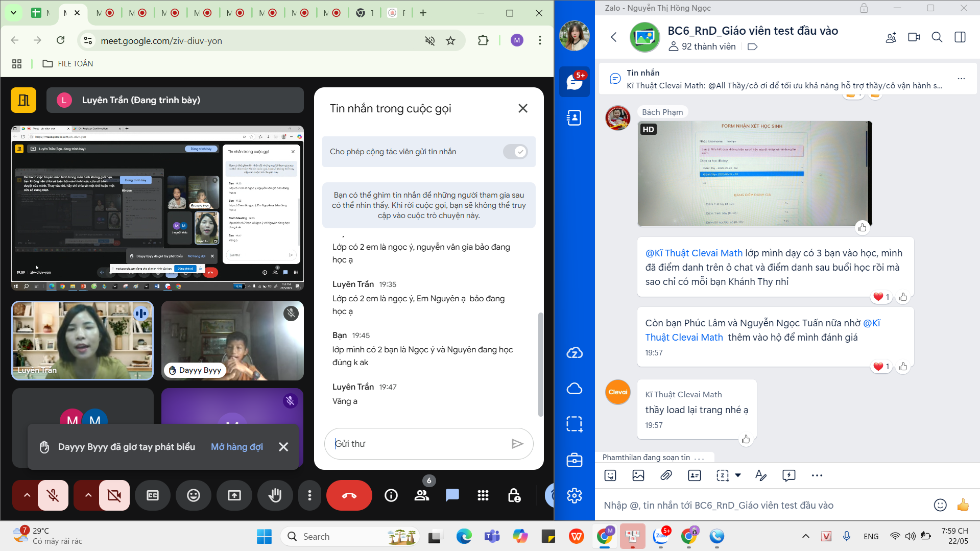Screen dimensions: 980x551
Task: Open Chrome three-dot menu
Action: (540, 40)
